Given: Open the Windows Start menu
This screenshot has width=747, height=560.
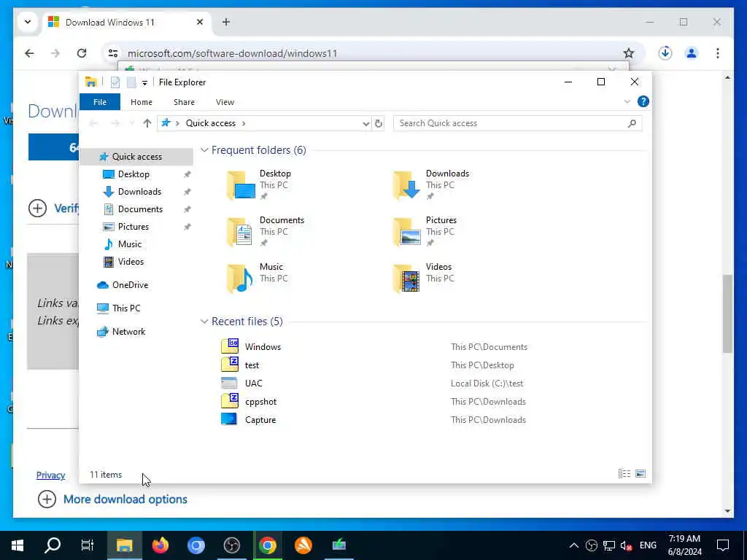Looking at the screenshot, I should click(x=18, y=545).
